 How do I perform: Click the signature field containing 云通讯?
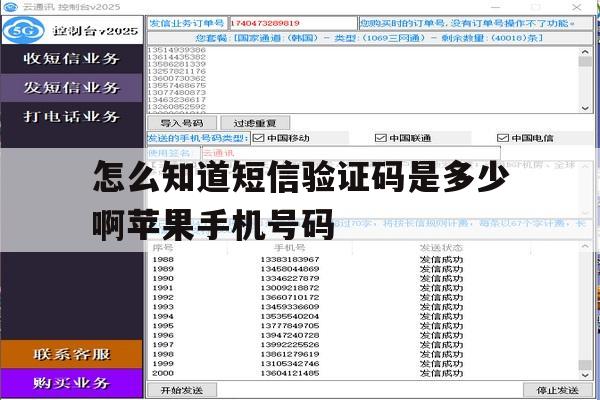[351, 153]
